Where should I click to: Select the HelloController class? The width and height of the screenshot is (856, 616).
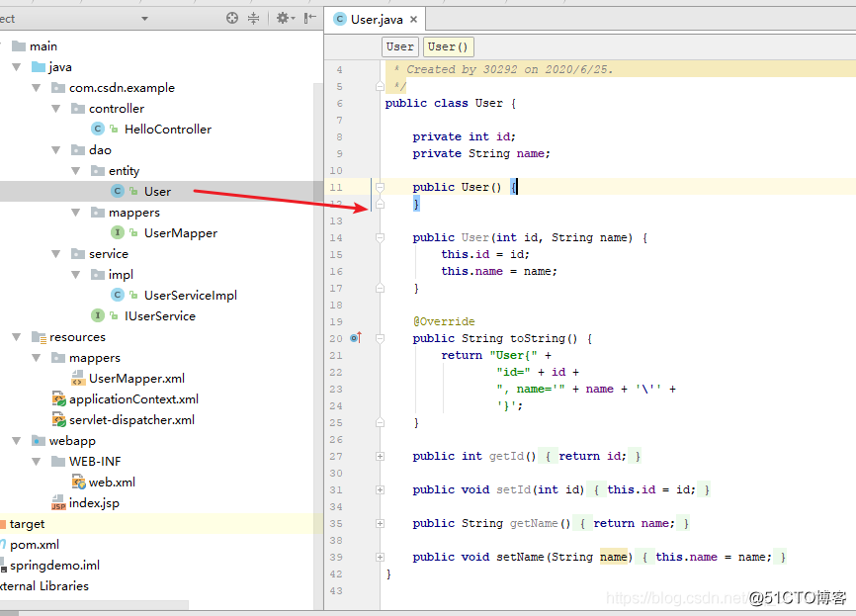point(168,130)
